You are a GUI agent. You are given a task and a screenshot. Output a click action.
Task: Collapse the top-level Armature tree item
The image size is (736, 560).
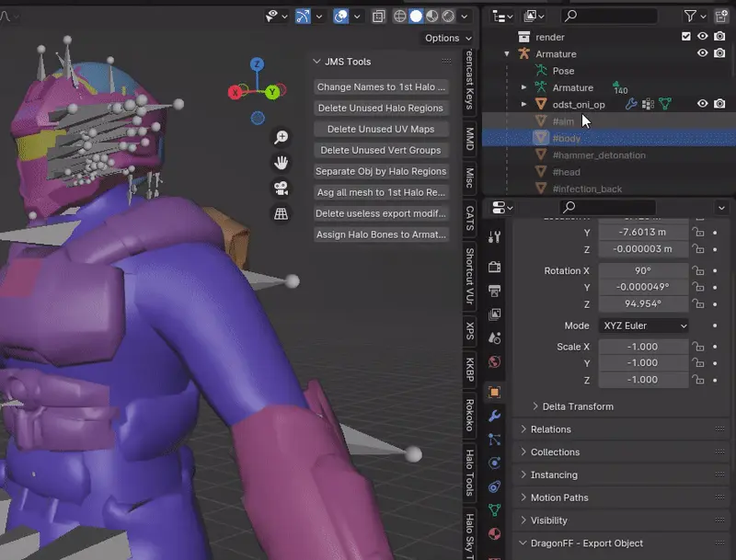(507, 53)
